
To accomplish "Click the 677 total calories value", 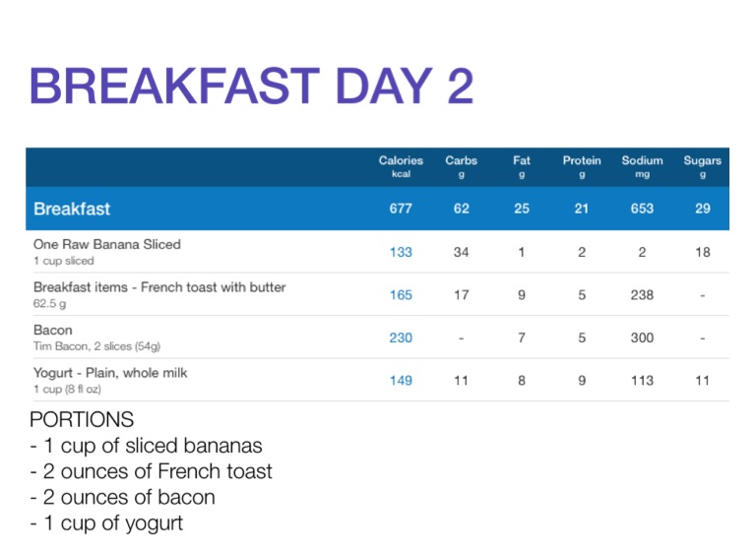I will [401, 209].
